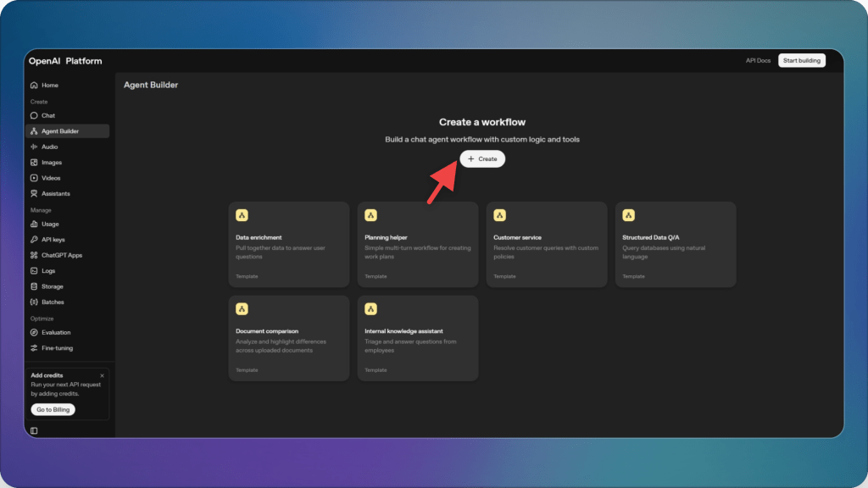Click 'Query databases using natural language' text
Image resolution: width=868 pixels, height=488 pixels.
pos(664,252)
